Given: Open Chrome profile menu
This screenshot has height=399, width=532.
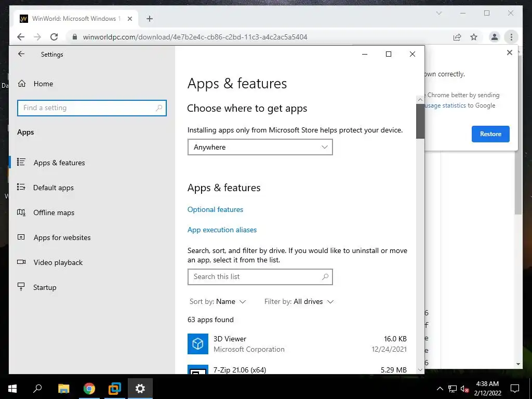Looking at the screenshot, I should (495, 37).
